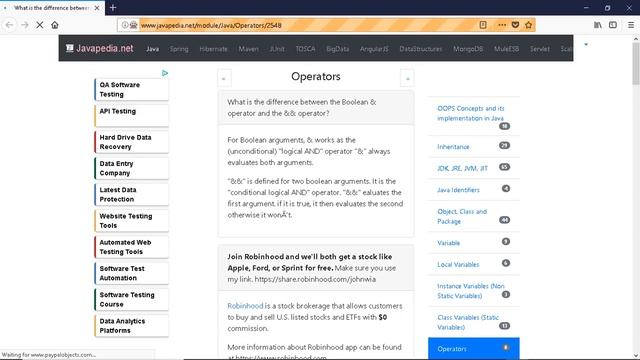Open Website Testing Tools ad
This screenshot has width=640, height=360.
coord(131,221)
